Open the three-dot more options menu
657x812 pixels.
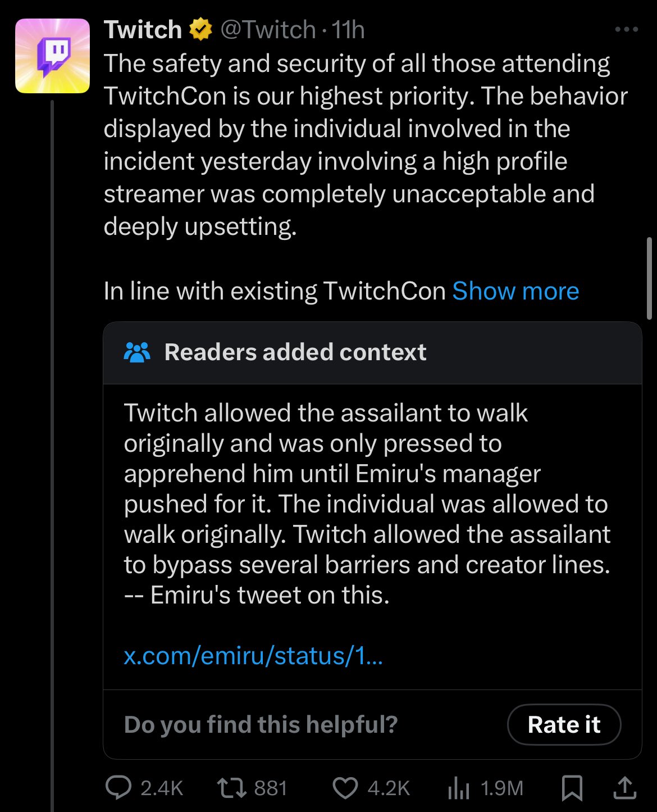[x=626, y=30]
